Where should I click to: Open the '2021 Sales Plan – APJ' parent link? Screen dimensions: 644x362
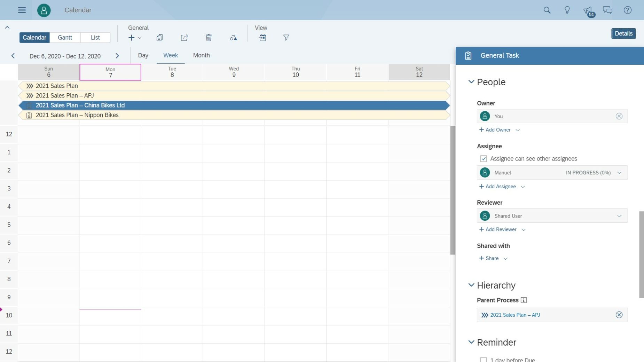515,315
